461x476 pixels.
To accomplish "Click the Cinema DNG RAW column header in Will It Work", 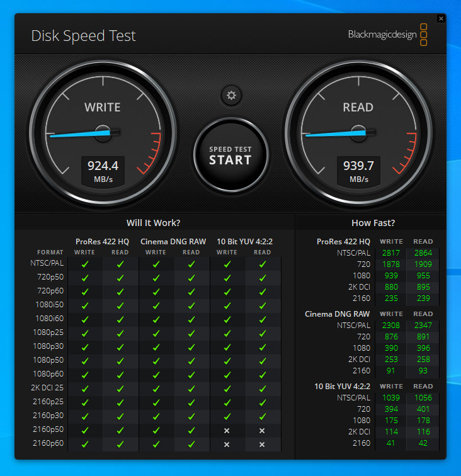I will click(173, 242).
